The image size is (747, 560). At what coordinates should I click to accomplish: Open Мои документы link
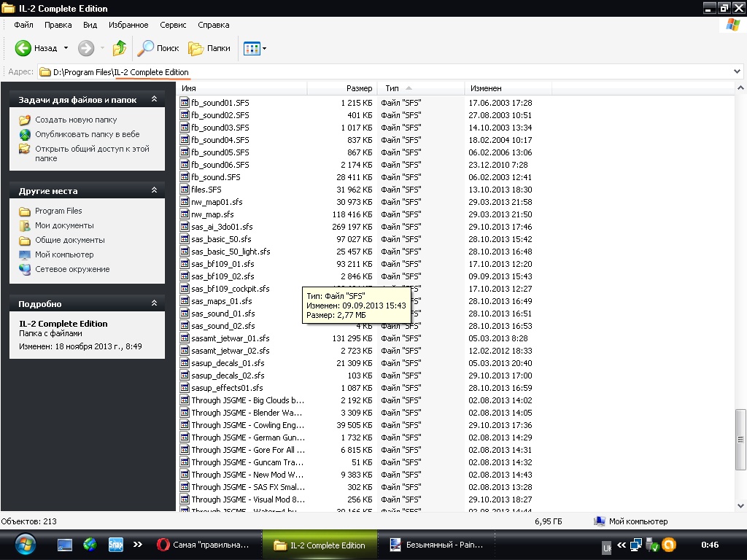(x=64, y=226)
